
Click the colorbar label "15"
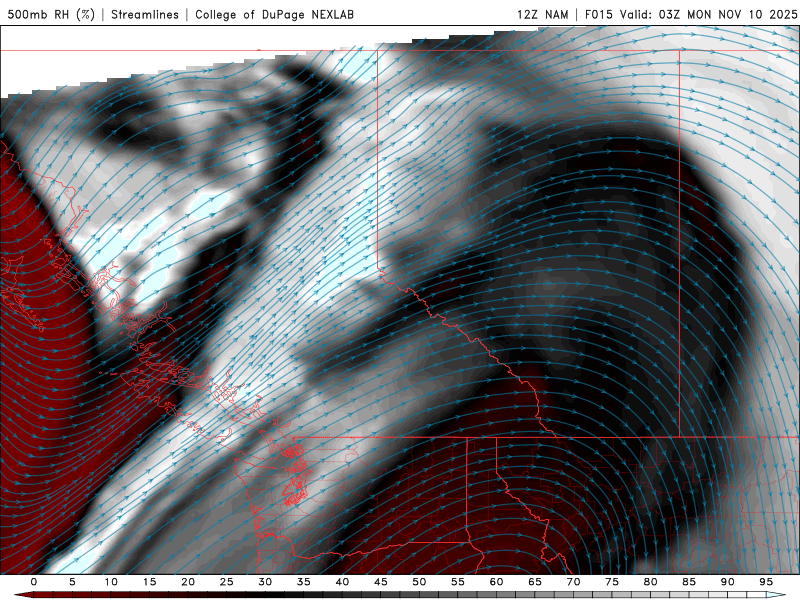[149, 582]
